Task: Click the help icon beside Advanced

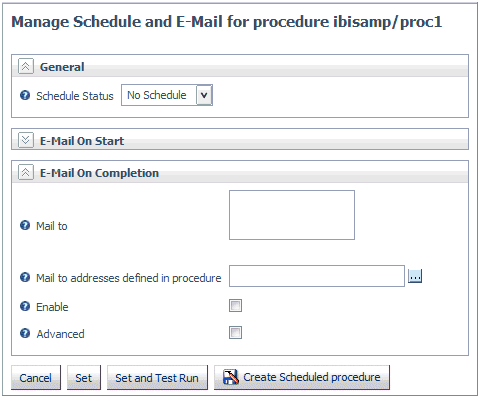Action: [25, 333]
